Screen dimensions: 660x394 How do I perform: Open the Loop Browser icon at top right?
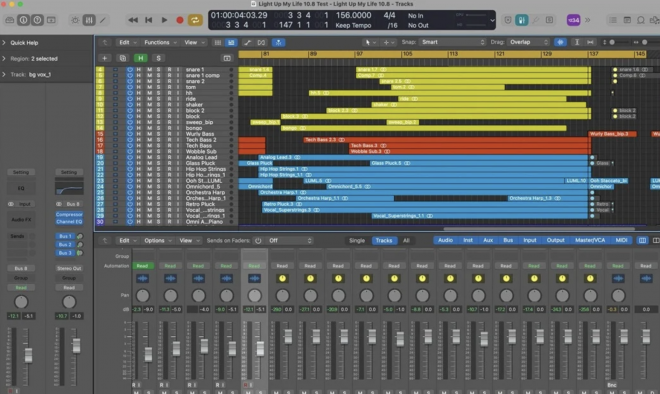[641, 20]
